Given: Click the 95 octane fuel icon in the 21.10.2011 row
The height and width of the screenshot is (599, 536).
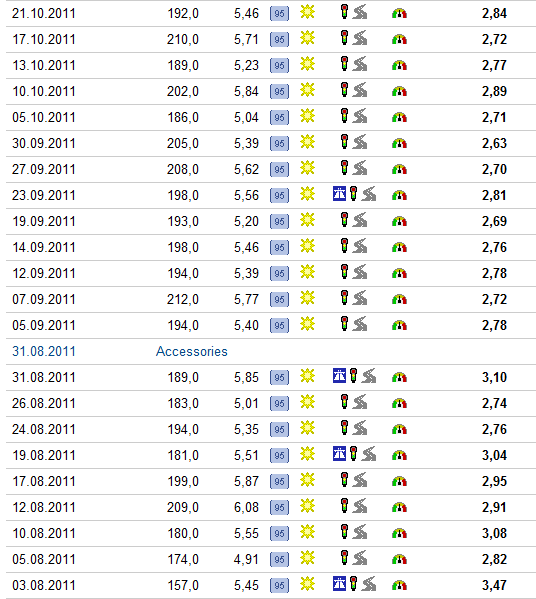Looking at the screenshot, I should point(279,14).
